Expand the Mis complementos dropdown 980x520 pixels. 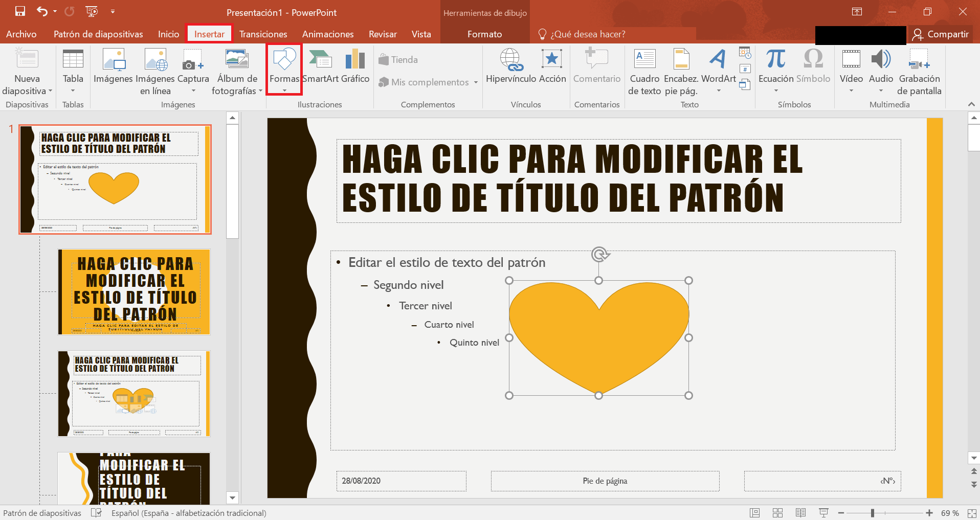tap(476, 82)
